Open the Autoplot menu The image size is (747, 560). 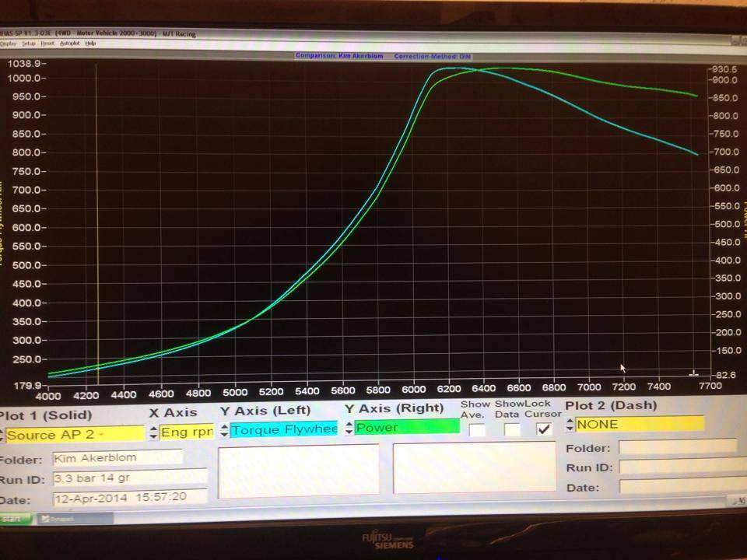pos(69,44)
